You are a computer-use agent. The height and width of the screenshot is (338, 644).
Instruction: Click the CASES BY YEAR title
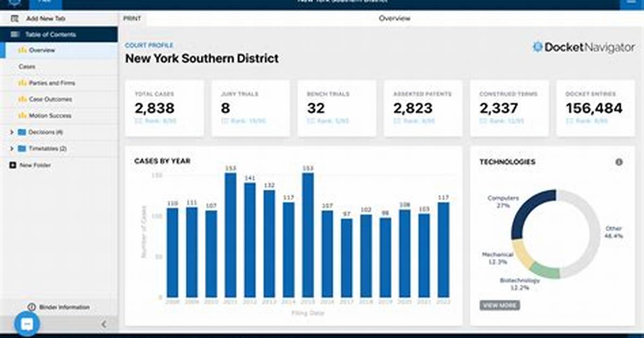click(162, 161)
